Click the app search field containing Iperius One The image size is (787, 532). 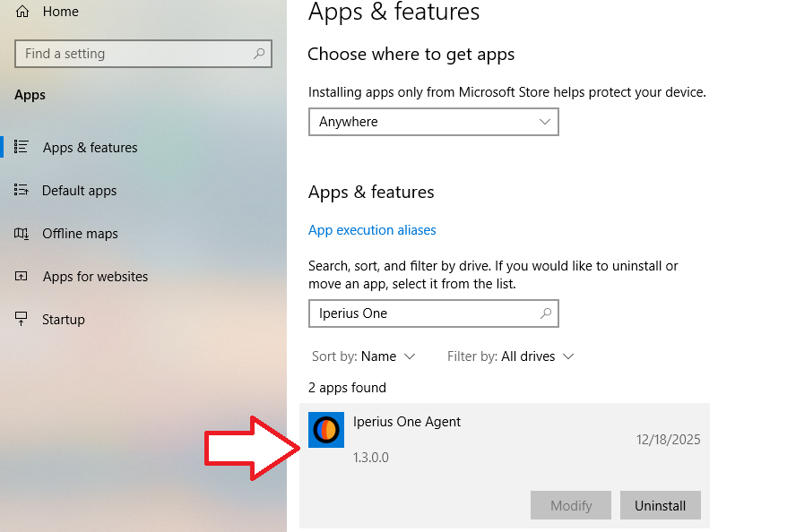pyautogui.click(x=421, y=313)
